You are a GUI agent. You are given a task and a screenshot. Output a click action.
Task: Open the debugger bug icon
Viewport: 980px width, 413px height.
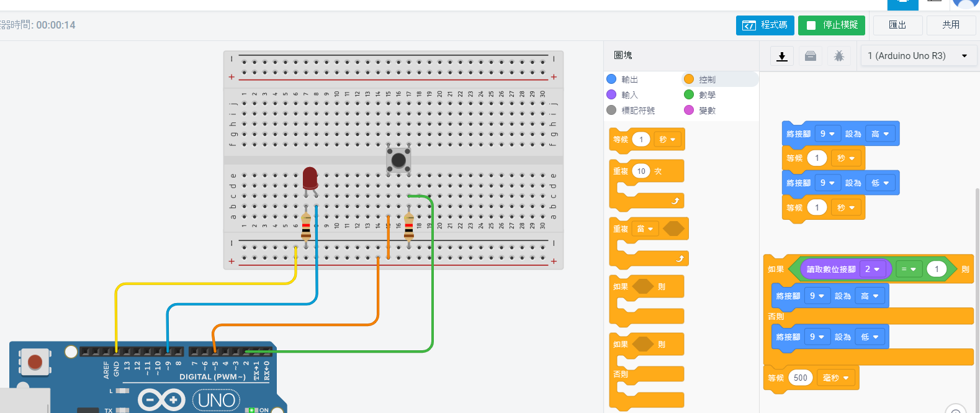pyautogui.click(x=838, y=57)
